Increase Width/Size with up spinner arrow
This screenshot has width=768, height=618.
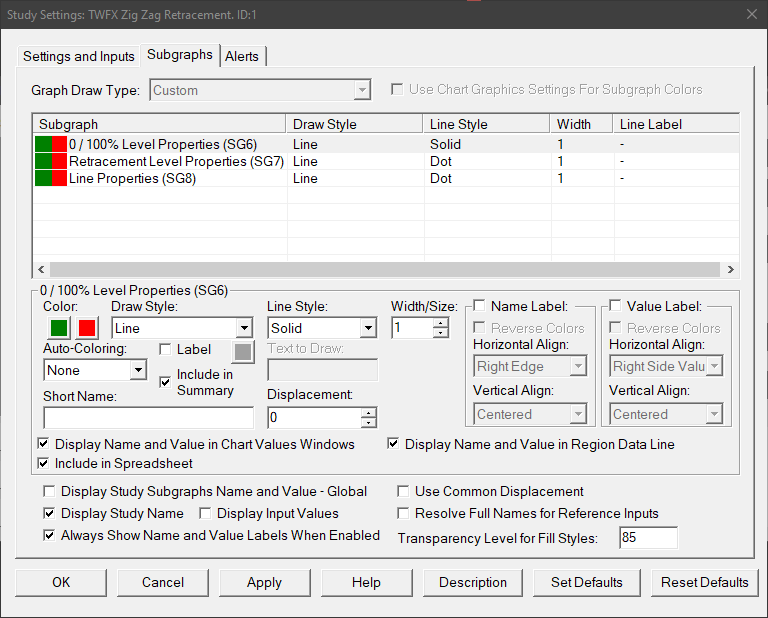point(441,322)
